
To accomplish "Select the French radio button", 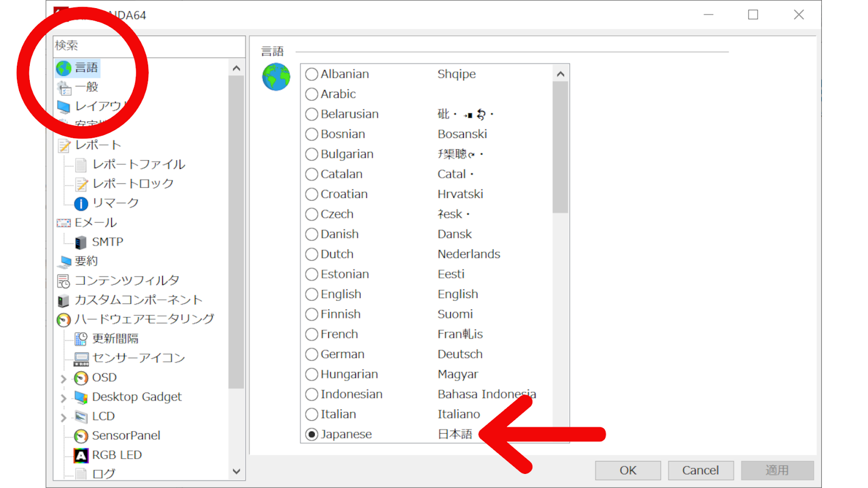I will [x=311, y=335].
